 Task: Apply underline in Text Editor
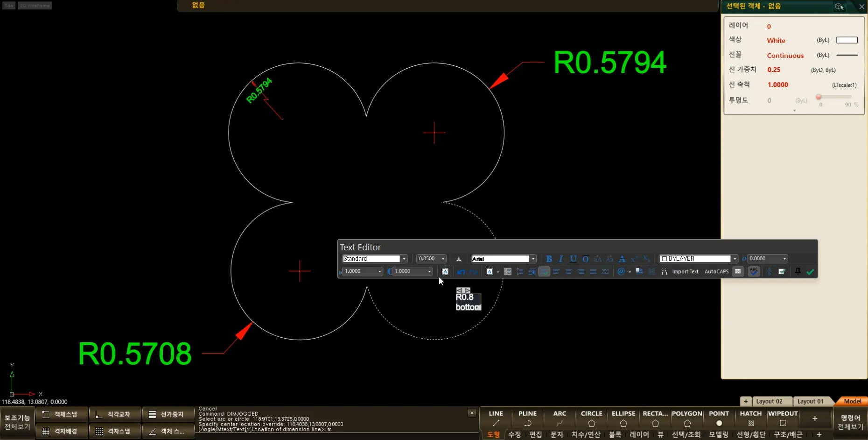573,259
